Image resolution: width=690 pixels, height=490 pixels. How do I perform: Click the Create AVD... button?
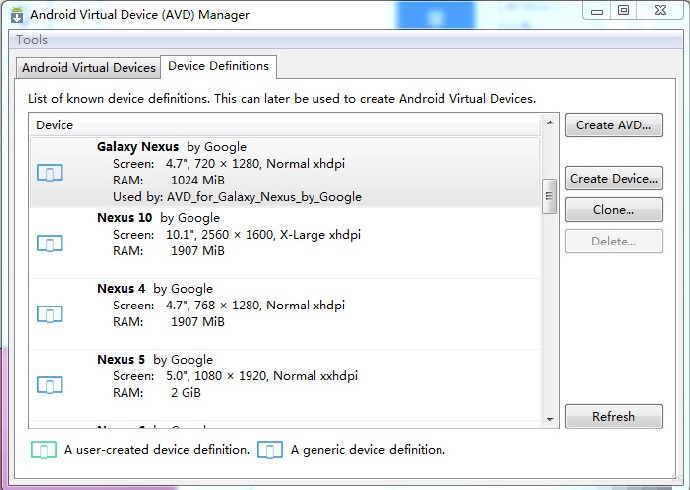click(613, 125)
